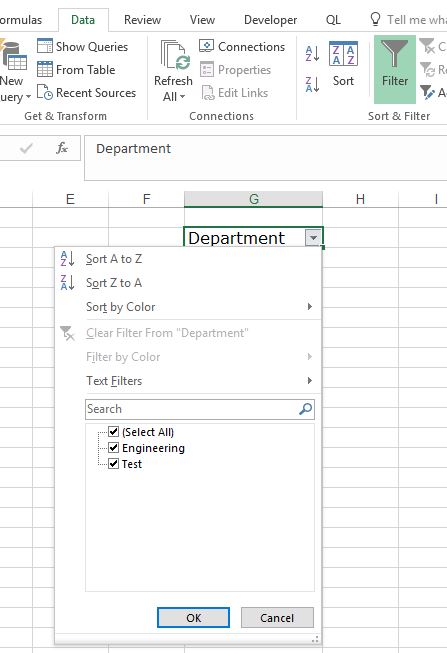Select column F header
This screenshot has width=447, height=653.
click(x=146, y=199)
